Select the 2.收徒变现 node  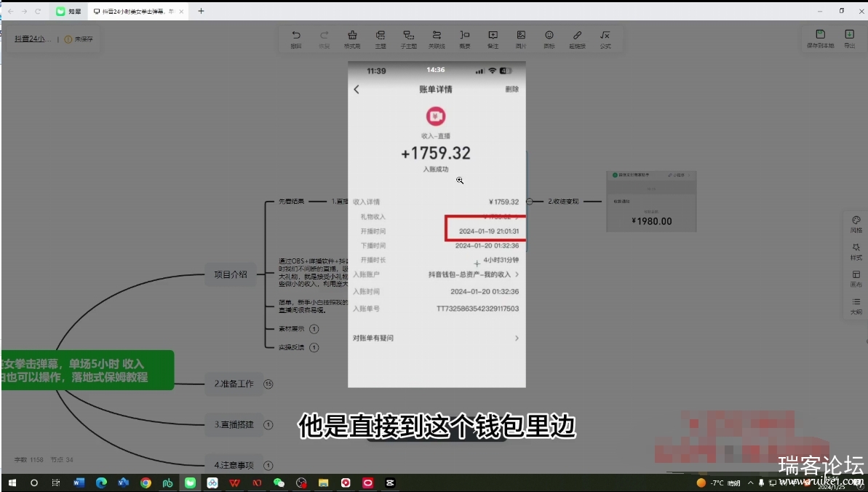click(563, 202)
